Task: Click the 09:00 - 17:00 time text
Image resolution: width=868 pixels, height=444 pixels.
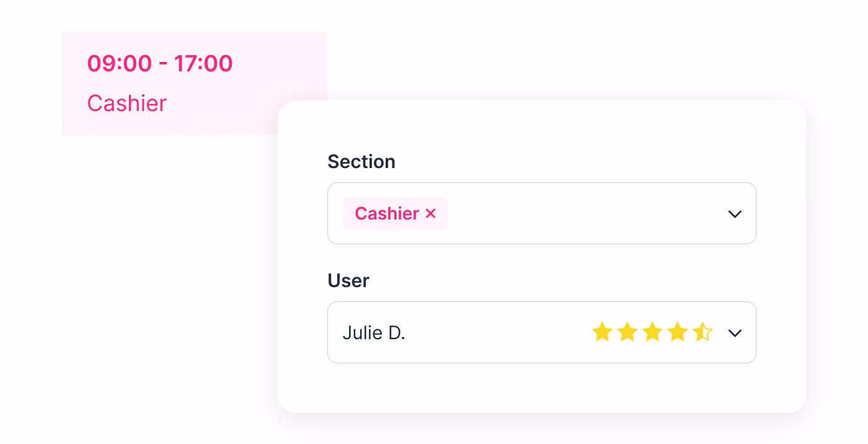Action: [160, 63]
